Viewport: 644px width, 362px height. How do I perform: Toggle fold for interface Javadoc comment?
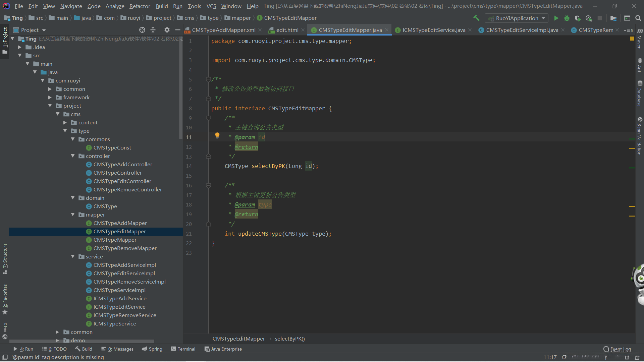208,79
